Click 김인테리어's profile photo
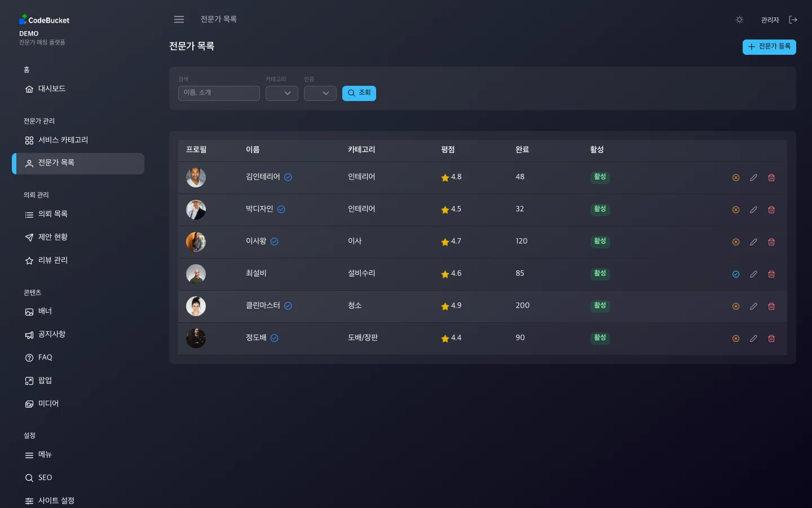 [196, 177]
